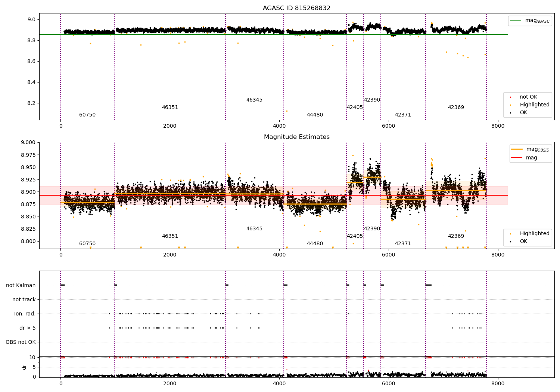
Task: Click the 'Ion. rad.' axis label
Action: (25, 314)
